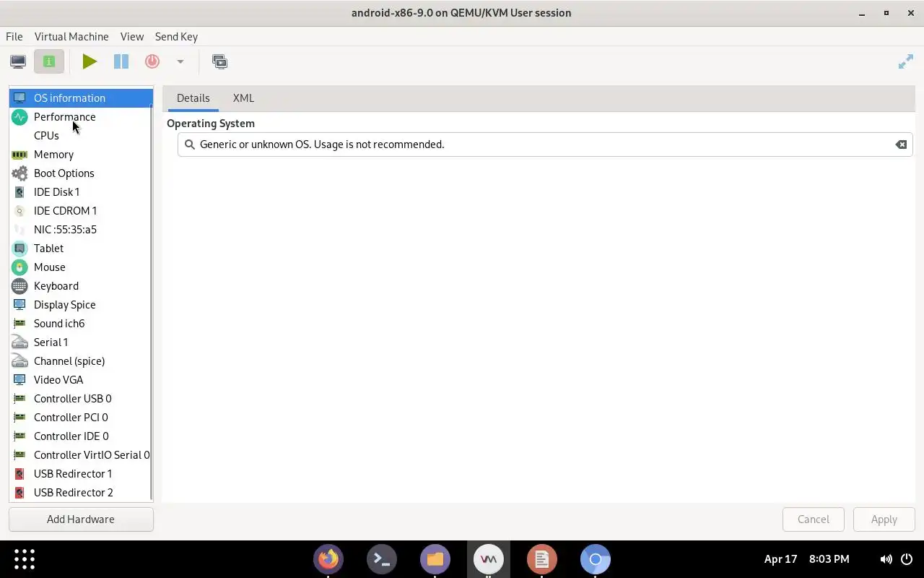Open Performance hardware entry

pos(81,116)
